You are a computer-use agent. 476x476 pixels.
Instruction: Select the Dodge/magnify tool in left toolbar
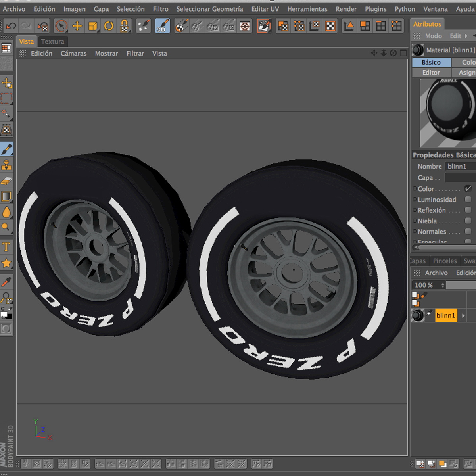tap(7, 228)
